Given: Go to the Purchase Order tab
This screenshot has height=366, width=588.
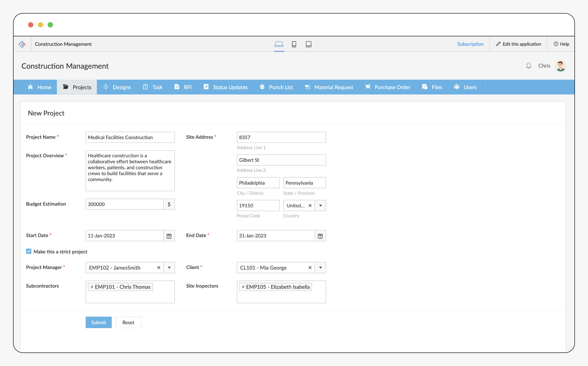Looking at the screenshot, I should 388,87.
